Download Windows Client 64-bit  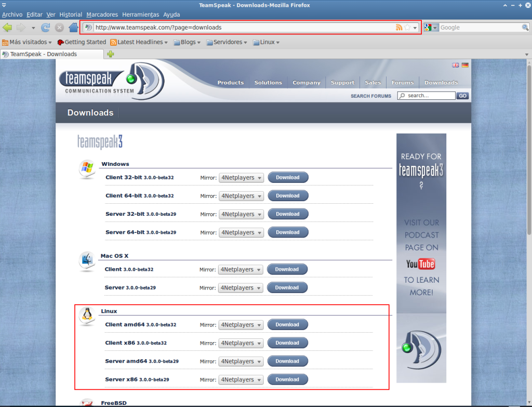288,195
